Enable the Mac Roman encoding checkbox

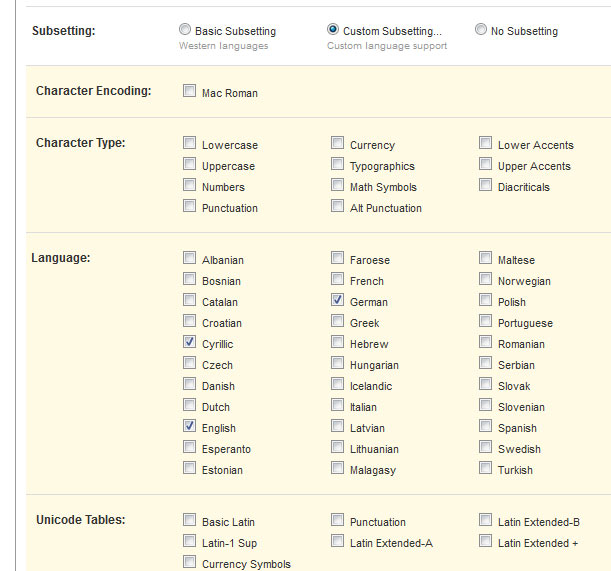point(189,91)
